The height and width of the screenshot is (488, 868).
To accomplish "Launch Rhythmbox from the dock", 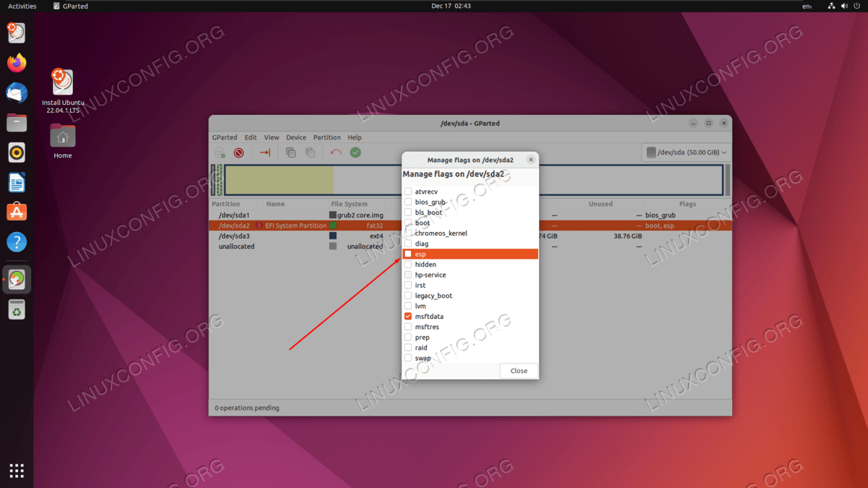I will pyautogui.click(x=17, y=152).
